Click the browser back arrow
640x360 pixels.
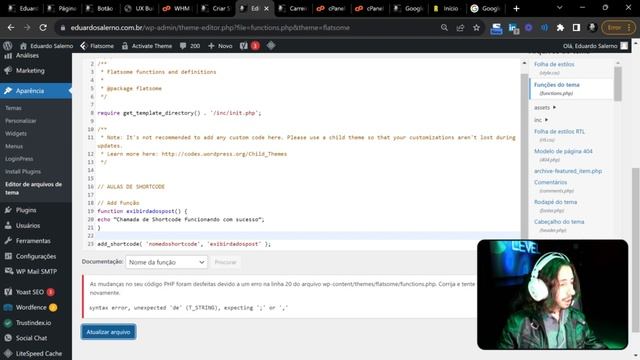point(11,27)
